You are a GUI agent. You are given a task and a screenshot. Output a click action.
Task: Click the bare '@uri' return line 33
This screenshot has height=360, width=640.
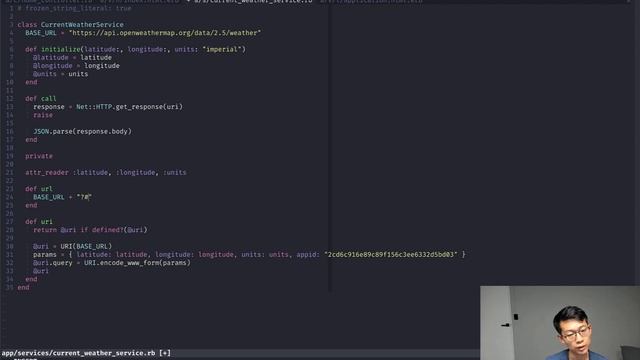tap(41, 271)
